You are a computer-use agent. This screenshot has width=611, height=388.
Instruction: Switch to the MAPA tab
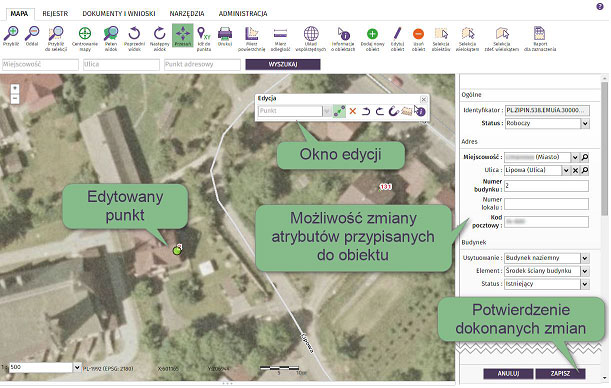pos(19,14)
